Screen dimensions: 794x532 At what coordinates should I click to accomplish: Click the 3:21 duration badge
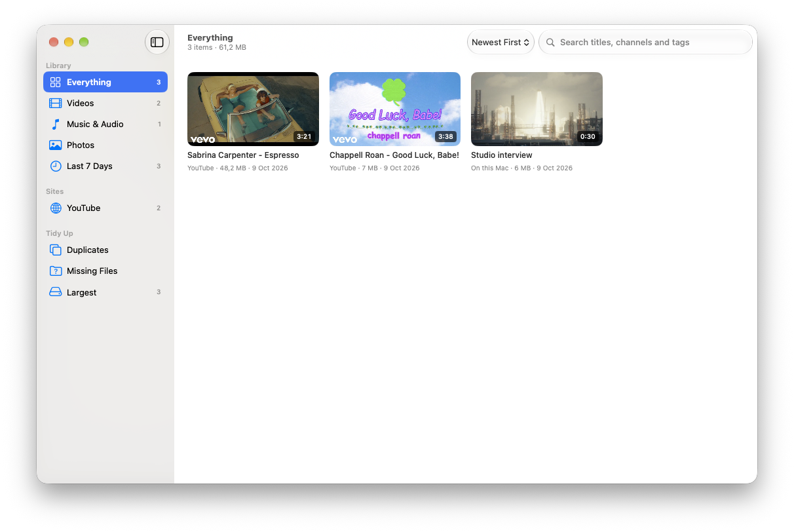pyautogui.click(x=304, y=137)
